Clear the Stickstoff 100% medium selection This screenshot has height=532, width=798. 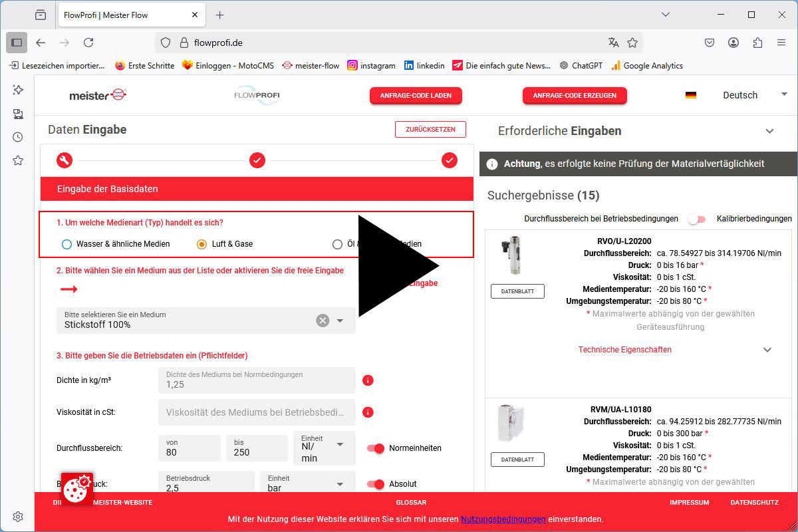point(323,321)
